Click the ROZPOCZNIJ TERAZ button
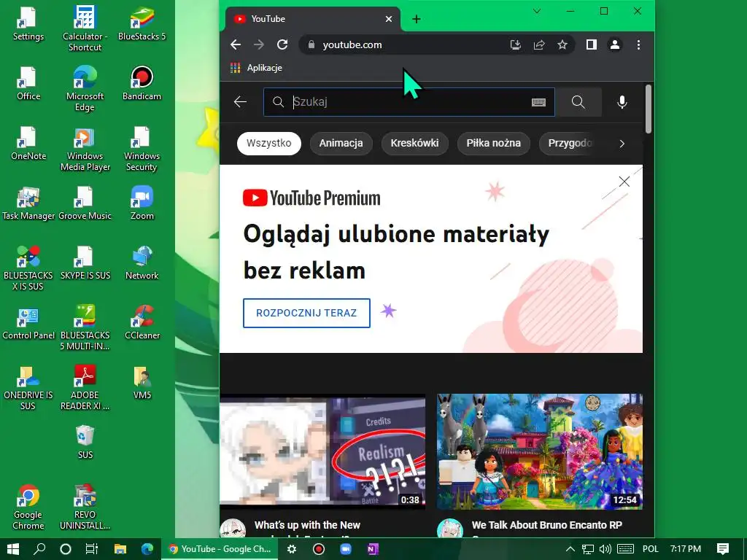The image size is (747, 560). pyautogui.click(x=306, y=313)
